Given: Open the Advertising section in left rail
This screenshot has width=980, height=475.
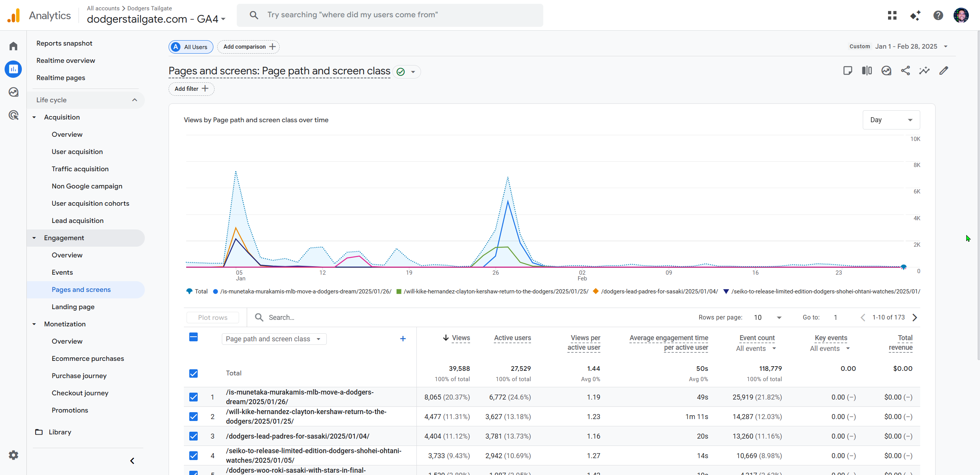Looking at the screenshot, I should pos(13,115).
